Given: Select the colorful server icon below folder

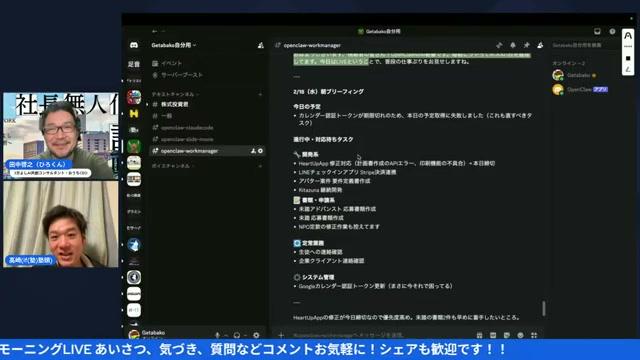Looking at the screenshot, I should coord(134,97).
